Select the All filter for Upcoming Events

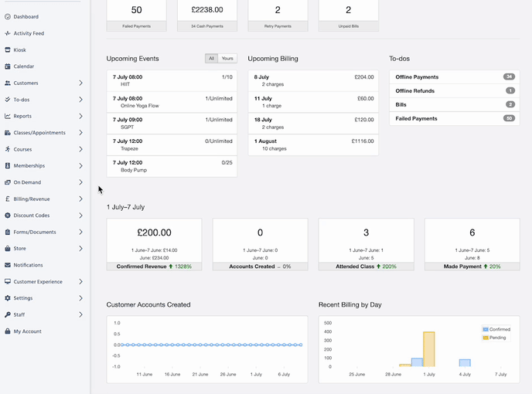click(211, 59)
